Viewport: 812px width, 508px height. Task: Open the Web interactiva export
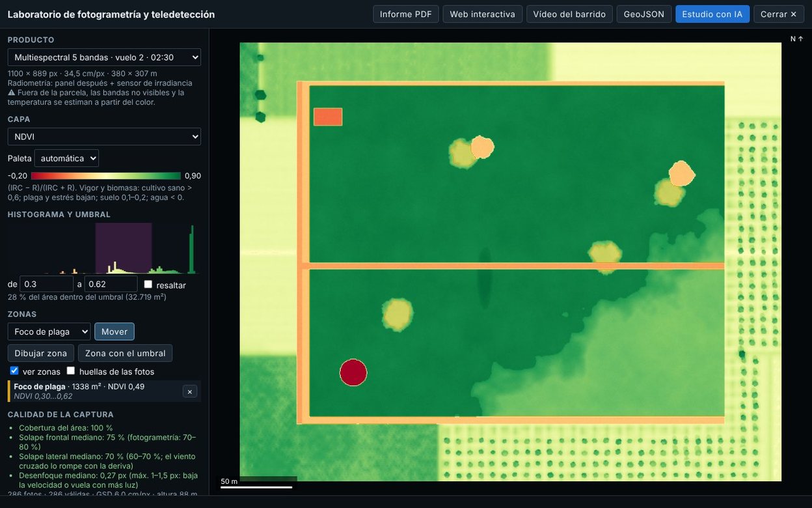coord(483,14)
